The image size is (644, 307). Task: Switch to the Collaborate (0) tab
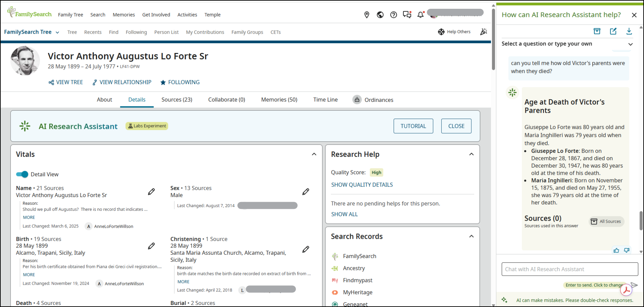tap(227, 100)
